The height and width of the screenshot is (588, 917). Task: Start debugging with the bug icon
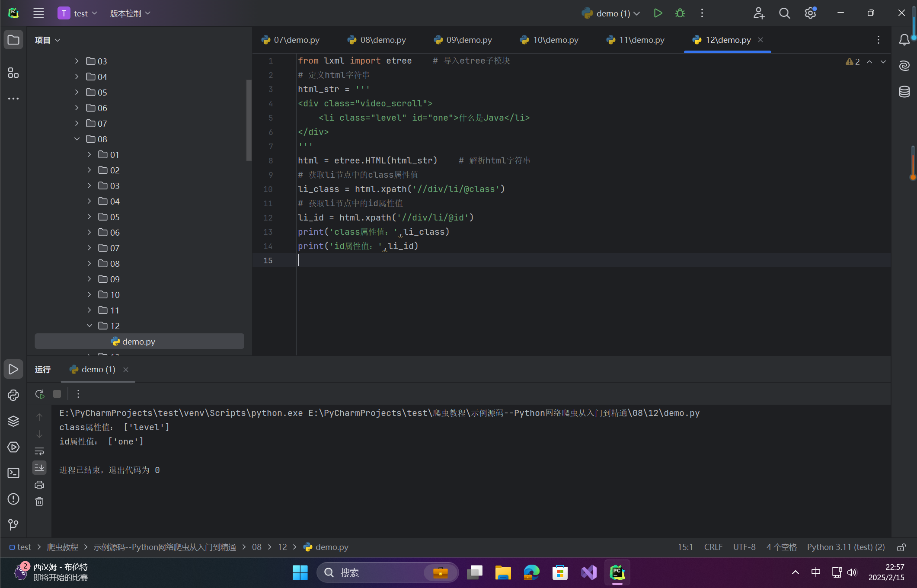(x=680, y=13)
